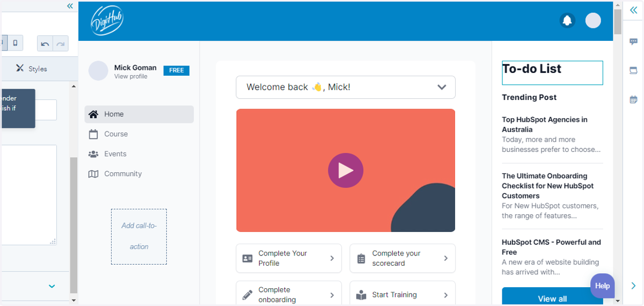Click the Course calendar icon
Screen dimensions: 644x306
click(x=93, y=134)
